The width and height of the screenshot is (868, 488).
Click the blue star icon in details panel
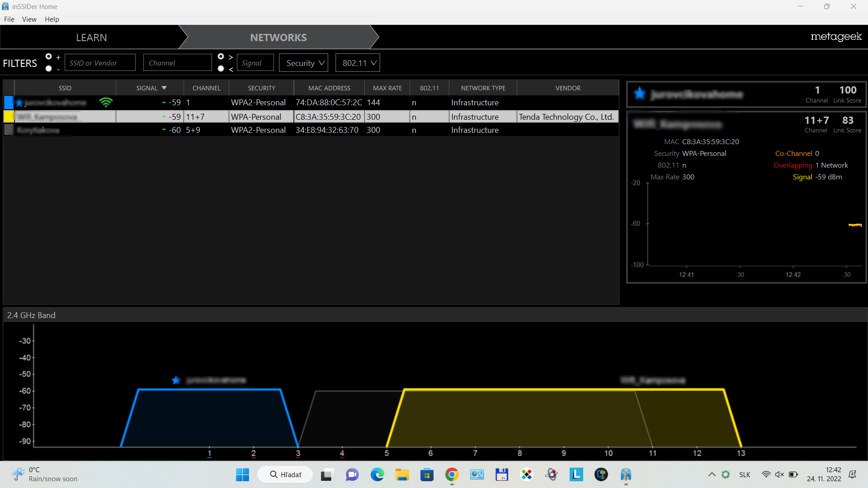pos(639,94)
